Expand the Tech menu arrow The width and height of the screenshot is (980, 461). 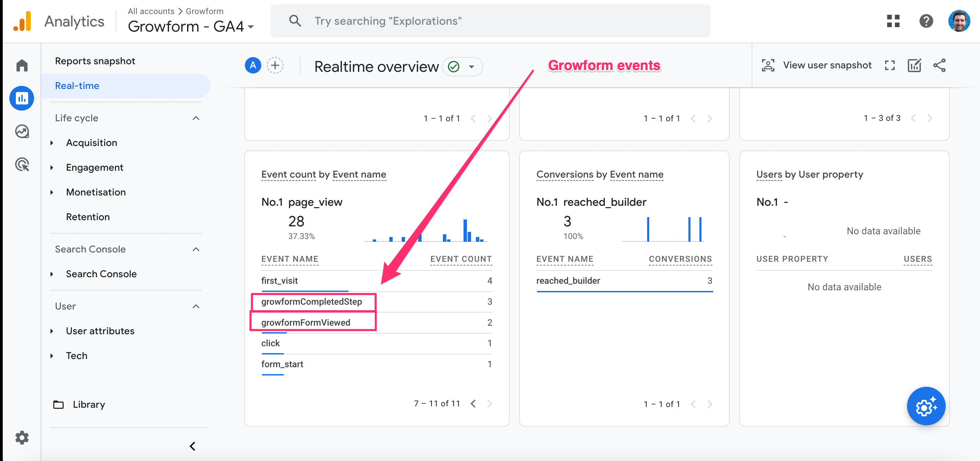[x=52, y=356]
